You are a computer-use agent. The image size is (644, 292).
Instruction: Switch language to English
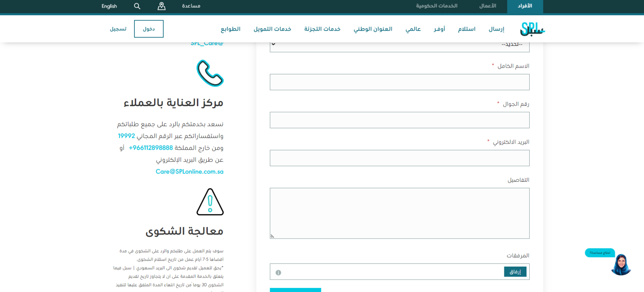pyautogui.click(x=109, y=6)
